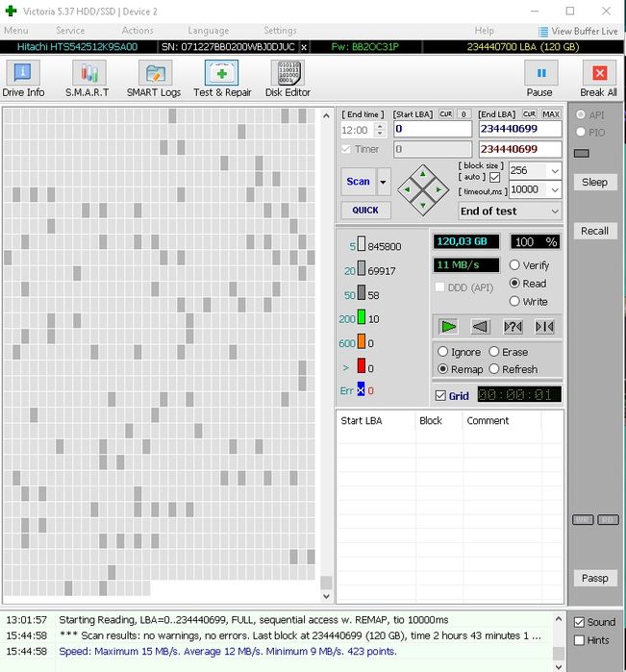Click the left arrow on navigation diamond
Viewport: 626px width, 672px height.
tap(407, 189)
